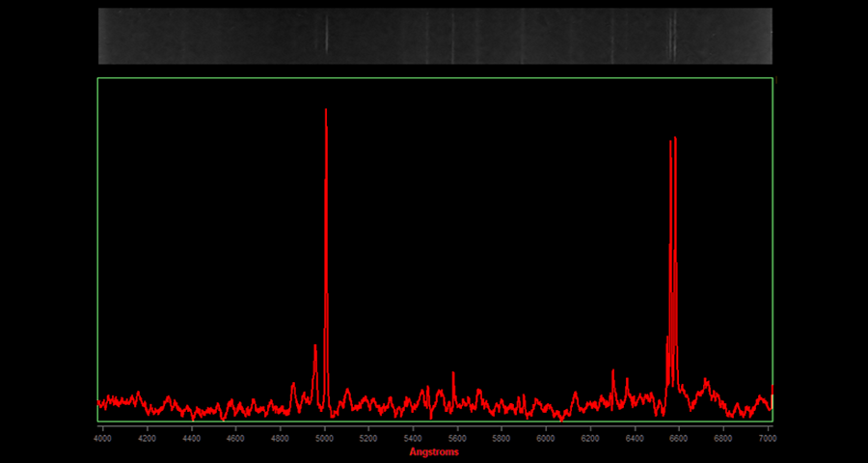Click the bright line in the spectrum image strip
Screen dimensions: 868x463
coord(326,36)
